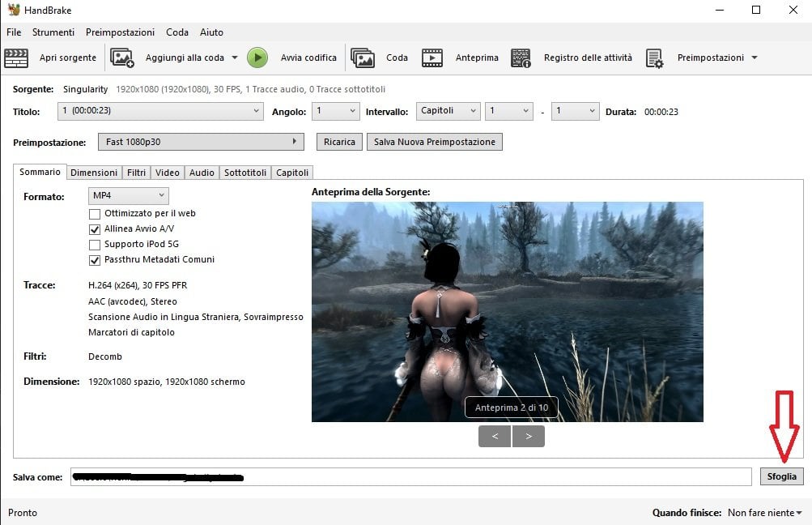This screenshot has height=525, width=812.
Task: Click the Ricarica button
Action: (x=339, y=142)
